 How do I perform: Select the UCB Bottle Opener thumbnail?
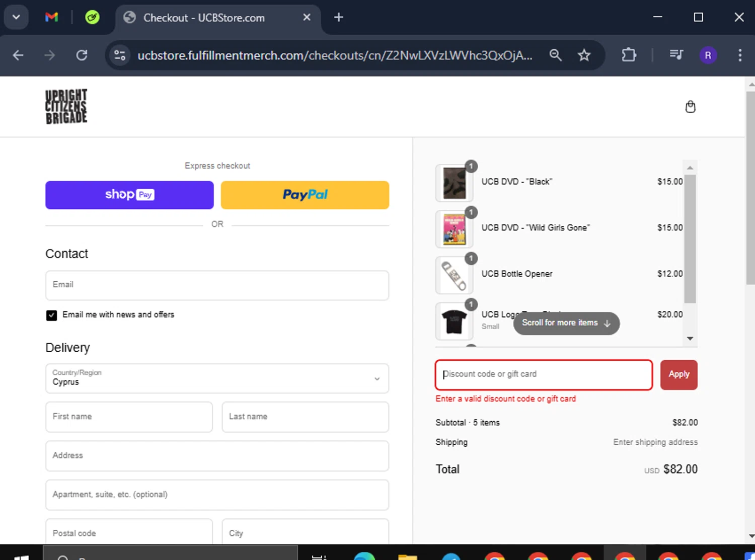pos(454,275)
